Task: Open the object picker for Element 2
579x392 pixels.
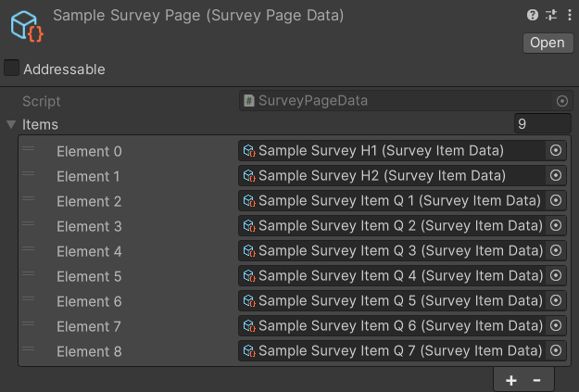Action: [x=556, y=200]
